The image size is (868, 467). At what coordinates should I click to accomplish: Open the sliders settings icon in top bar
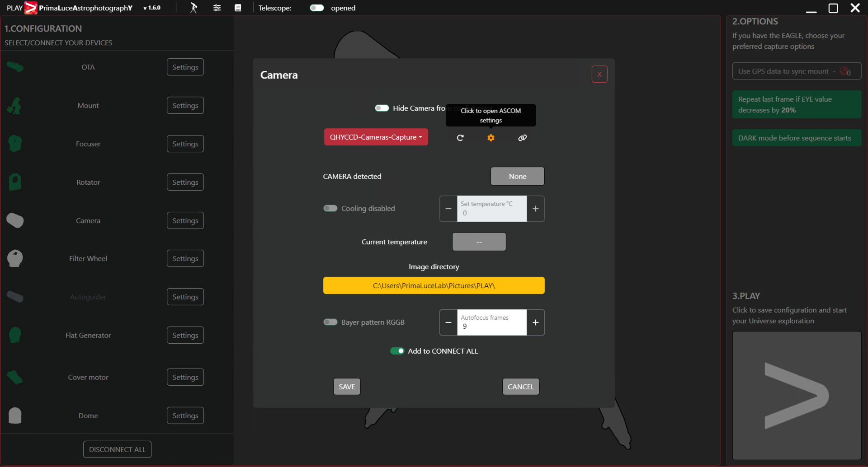pyautogui.click(x=217, y=8)
